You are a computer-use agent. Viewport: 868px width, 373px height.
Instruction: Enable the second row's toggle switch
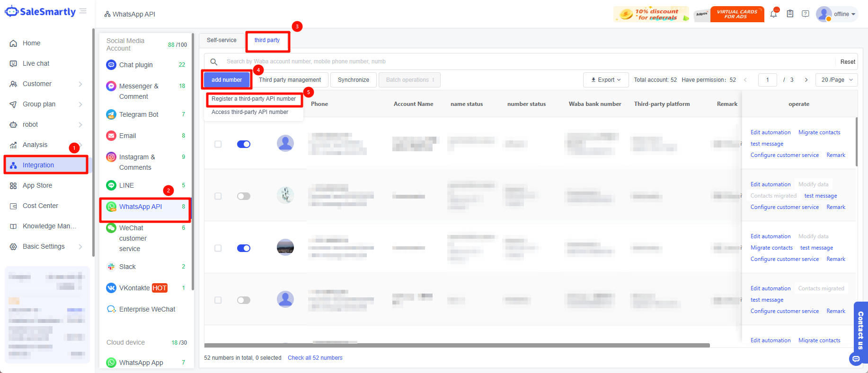(244, 196)
